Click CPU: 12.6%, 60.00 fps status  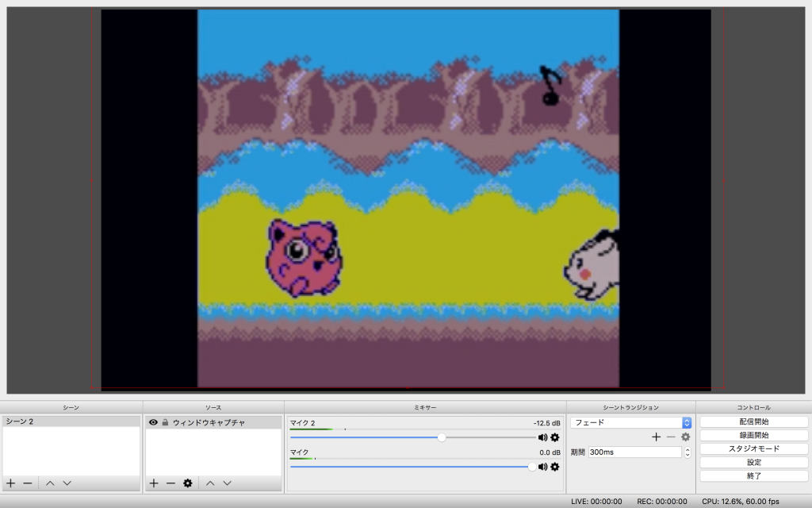click(741, 502)
